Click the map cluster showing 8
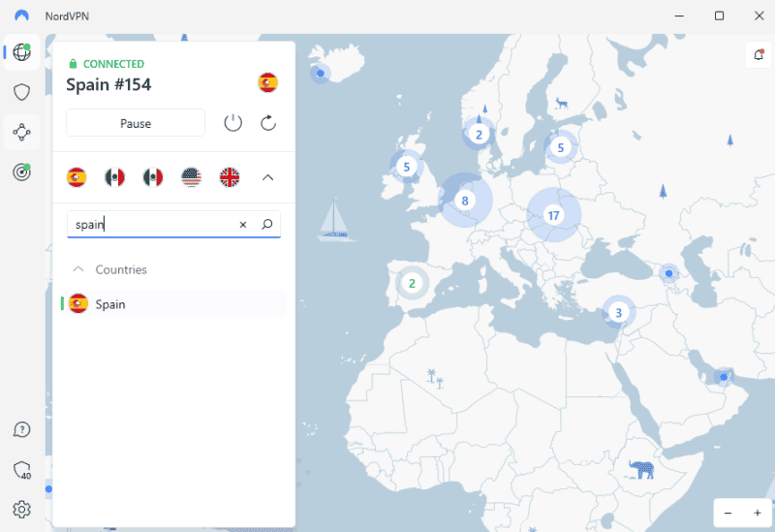Viewport: 775px width, 532px height. tap(465, 201)
